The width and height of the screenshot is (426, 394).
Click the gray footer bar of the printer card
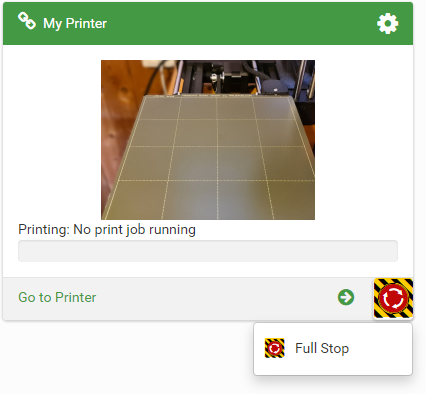(188, 298)
